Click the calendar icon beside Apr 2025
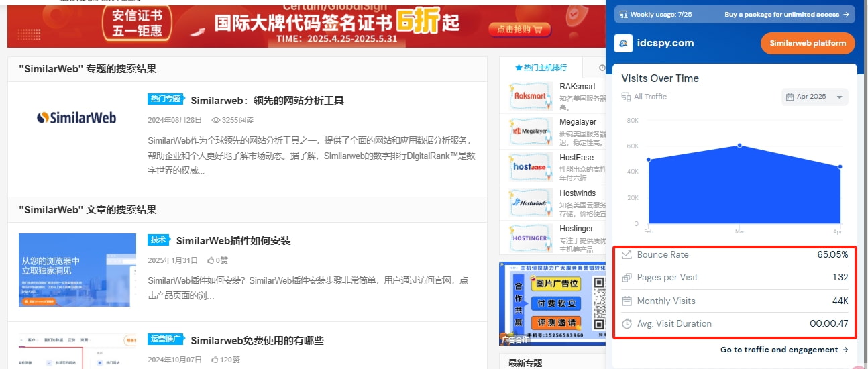The height and width of the screenshot is (369, 868). tap(790, 97)
